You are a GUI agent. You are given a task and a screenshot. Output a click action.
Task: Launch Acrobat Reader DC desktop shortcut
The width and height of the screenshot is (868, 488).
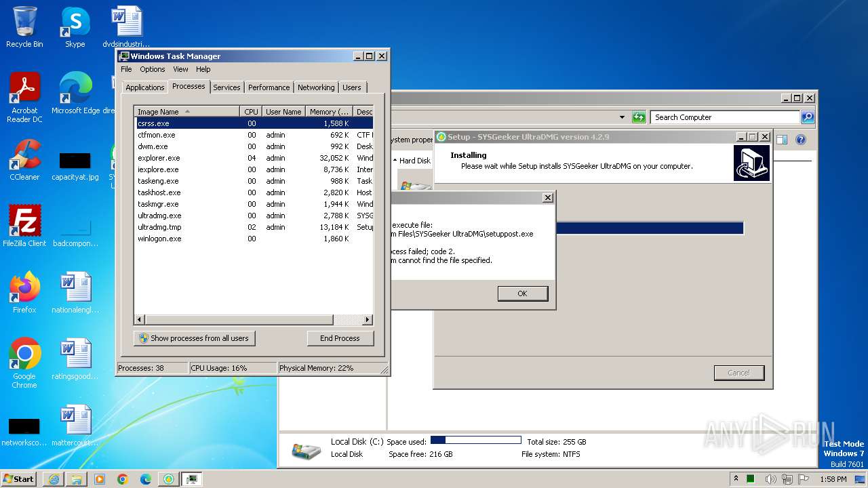24,98
